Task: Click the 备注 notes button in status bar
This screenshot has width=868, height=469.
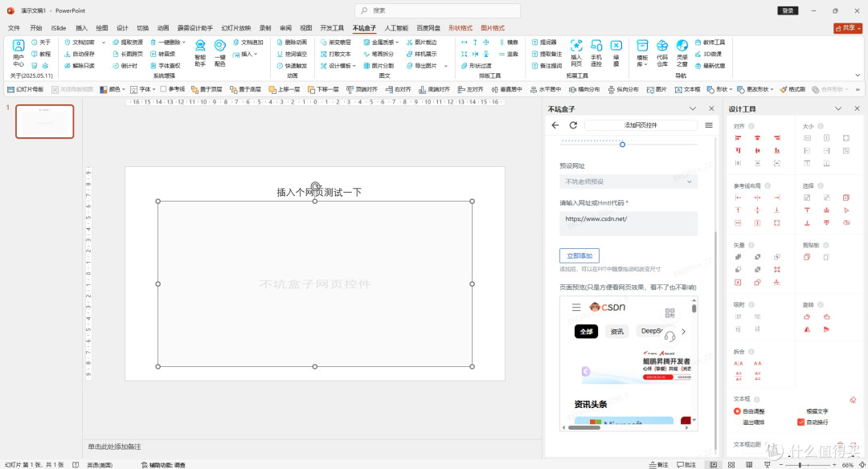Action: (x=659, y=464)
